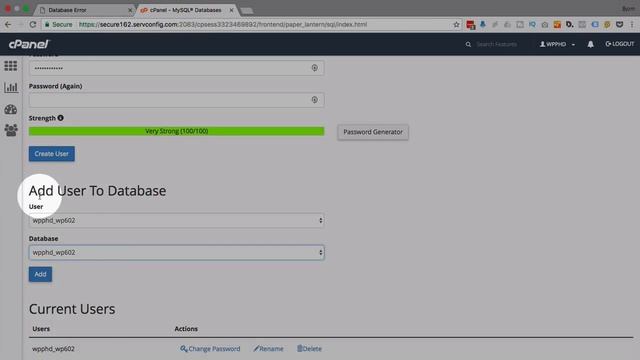Image resolution: width=640 pixels, height=360 pixels.
Task: Open a new browser tab
Action: coord(247,11)
